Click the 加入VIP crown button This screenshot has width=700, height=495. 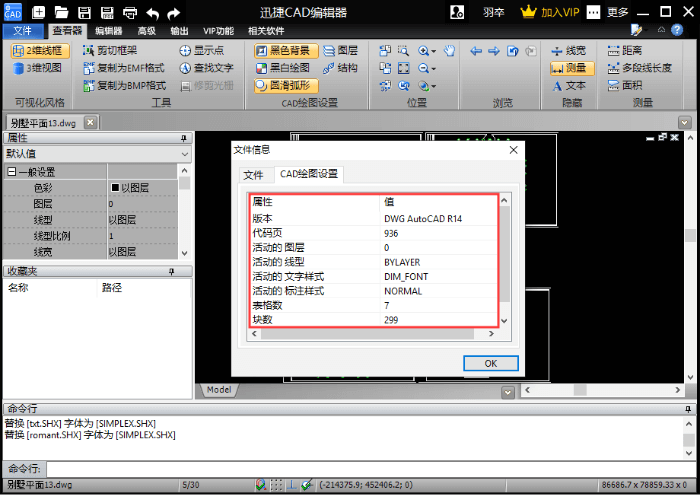(550, 12)
